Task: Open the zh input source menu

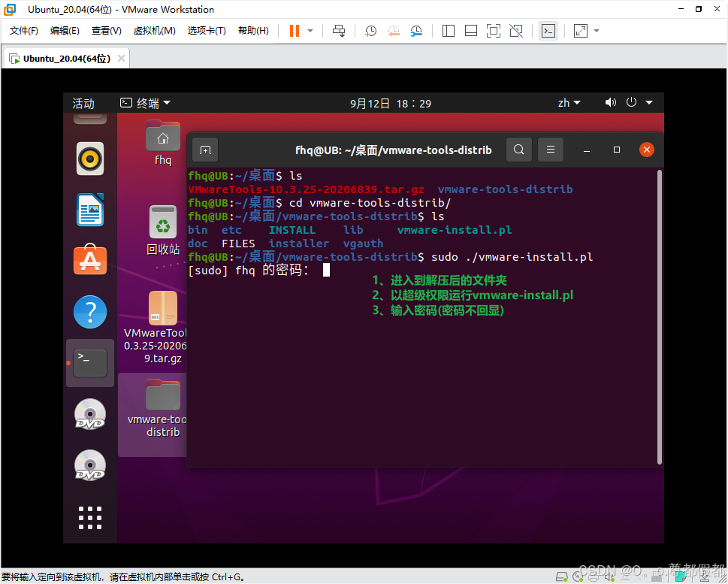Action: (569, 103)
